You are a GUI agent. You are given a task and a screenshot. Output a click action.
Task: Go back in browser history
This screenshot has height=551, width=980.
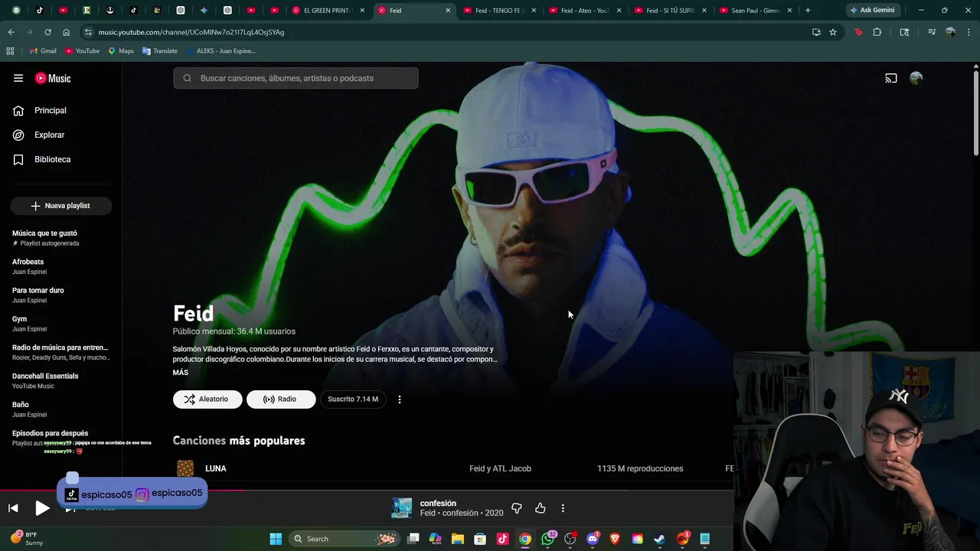tap(11, 32)
